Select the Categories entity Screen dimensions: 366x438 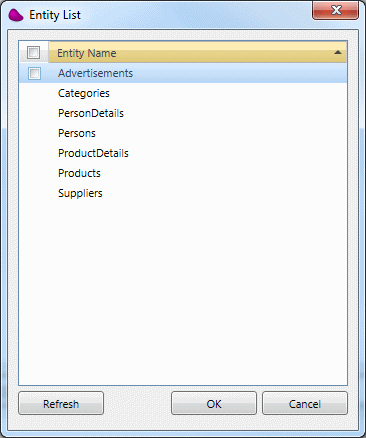pos(84,93)
